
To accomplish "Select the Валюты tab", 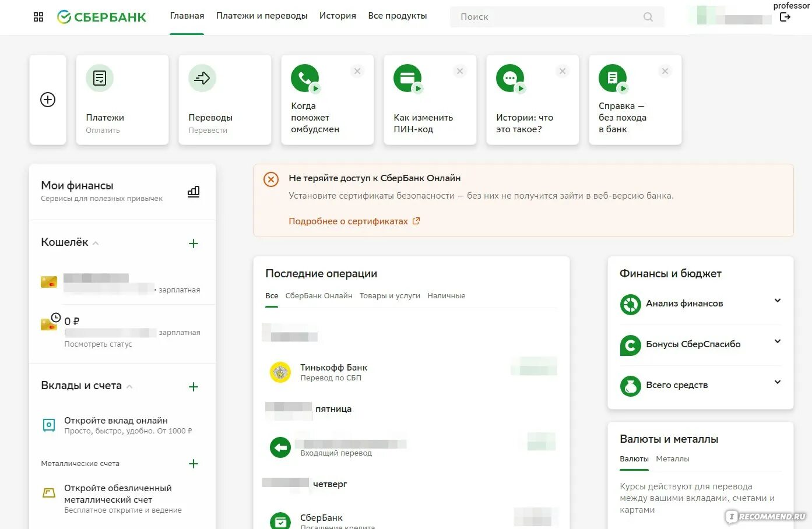I will click(x=634, y=459).
